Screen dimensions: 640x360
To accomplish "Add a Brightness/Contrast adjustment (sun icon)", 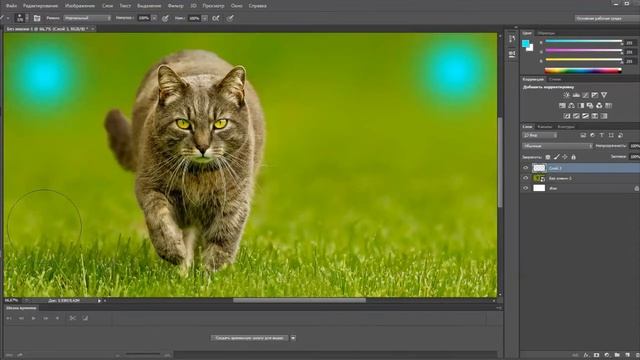I will pyautogui.click(x=567, y=95).
